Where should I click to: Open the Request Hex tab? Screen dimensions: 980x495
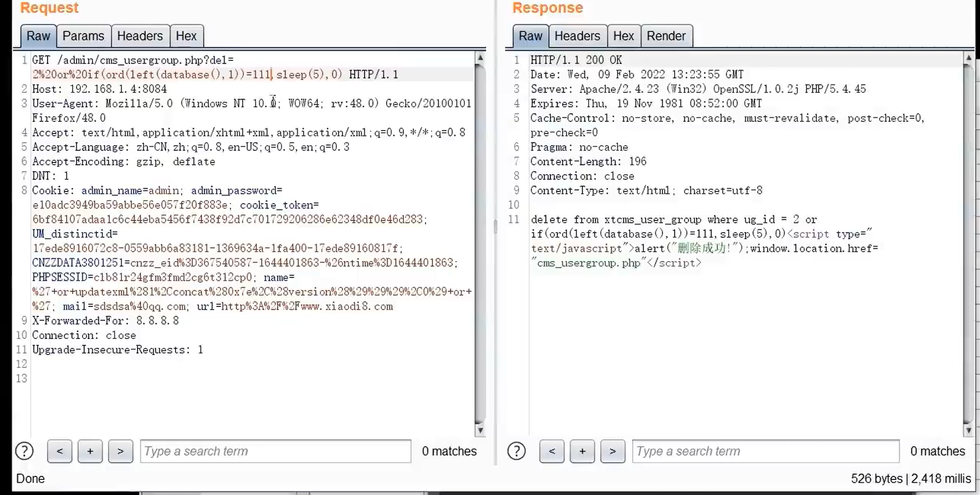pos(186,36)
